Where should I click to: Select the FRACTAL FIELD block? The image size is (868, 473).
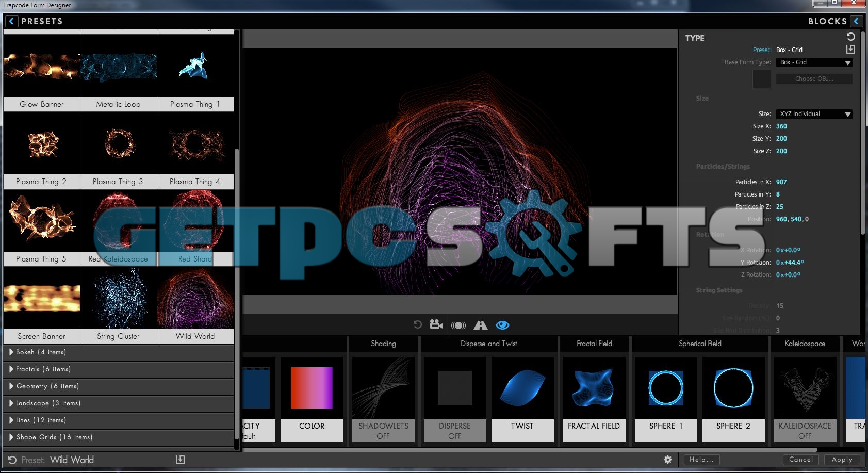[594, 399]
